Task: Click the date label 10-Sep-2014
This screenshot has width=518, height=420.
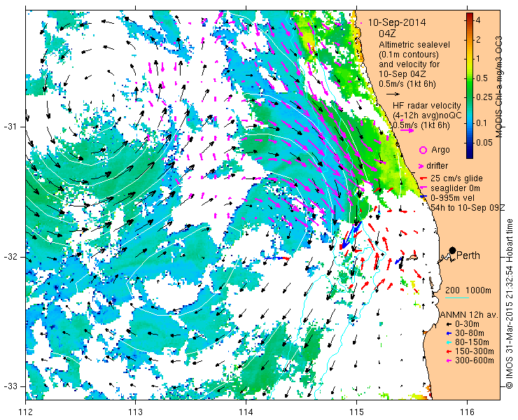Action: coord(397,23)
